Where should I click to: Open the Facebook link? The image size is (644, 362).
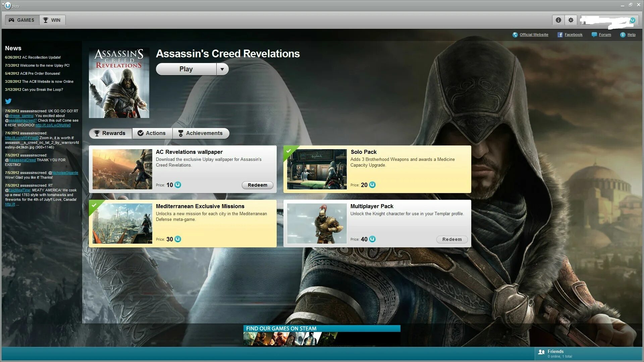[x=574, y=35]
